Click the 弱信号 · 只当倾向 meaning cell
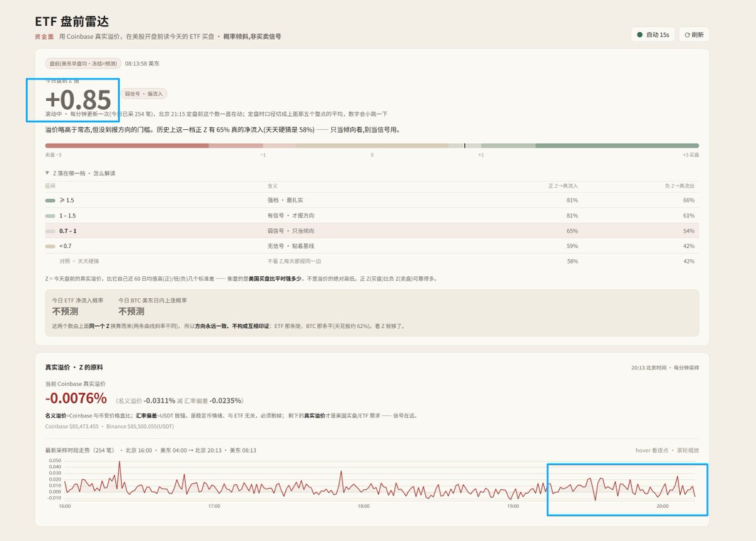756x541 pixels. coord(291,231)
